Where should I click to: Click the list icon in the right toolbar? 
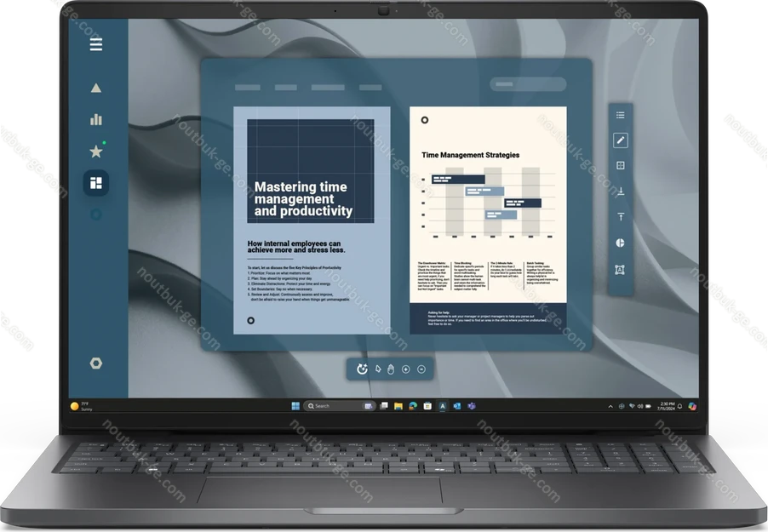pyautogui.click(x=621, y=115)
